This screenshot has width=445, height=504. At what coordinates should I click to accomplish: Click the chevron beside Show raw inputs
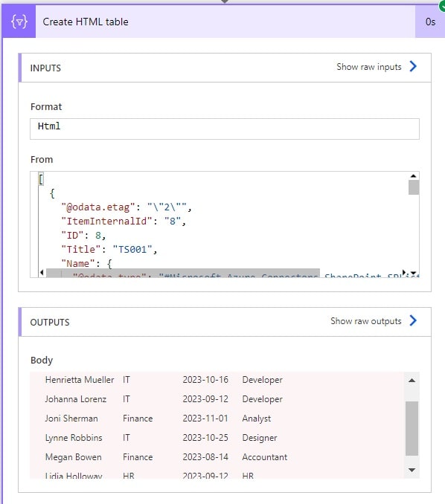[x=413, y=67]
